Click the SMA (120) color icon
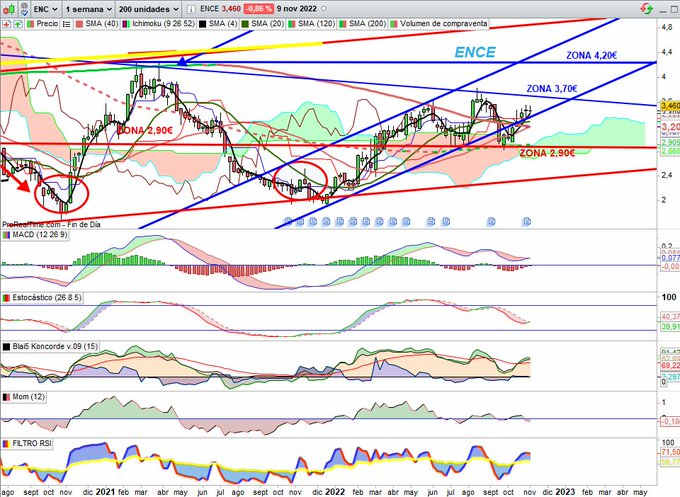 [x=291, y=24]
